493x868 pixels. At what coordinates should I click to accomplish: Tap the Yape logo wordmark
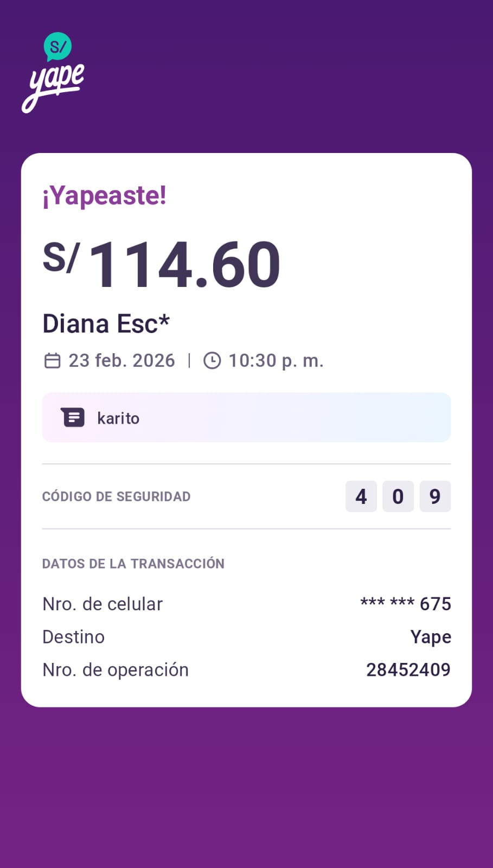coord(55,87)
